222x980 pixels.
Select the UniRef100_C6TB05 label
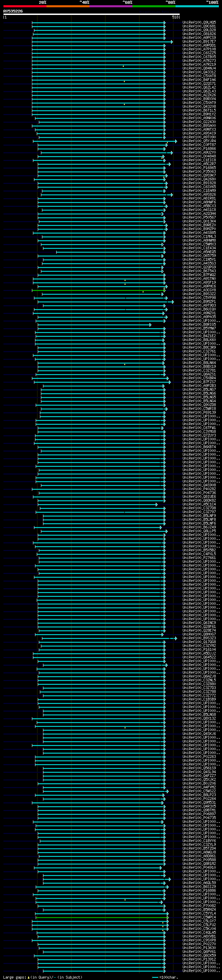pyautogui.click(x=199, y=57)
